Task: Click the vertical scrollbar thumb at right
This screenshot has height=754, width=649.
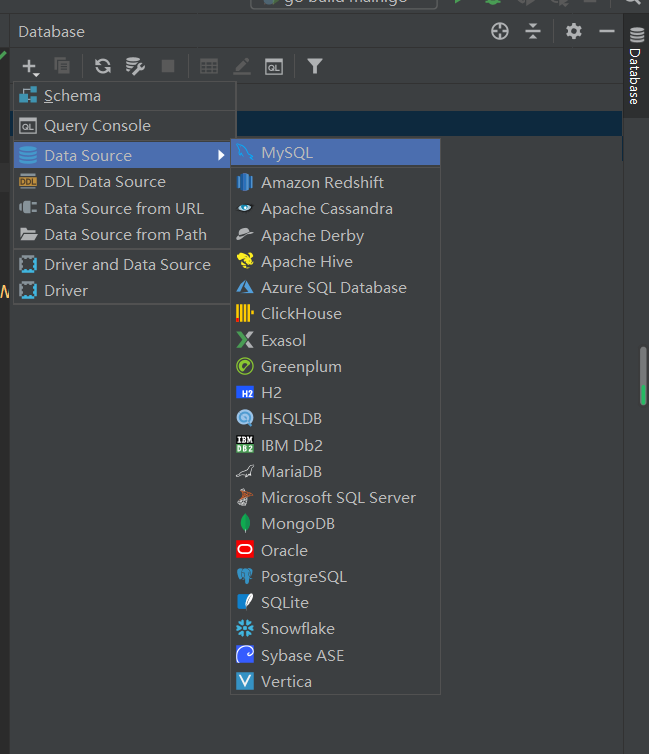Action: tap(643, 376)
